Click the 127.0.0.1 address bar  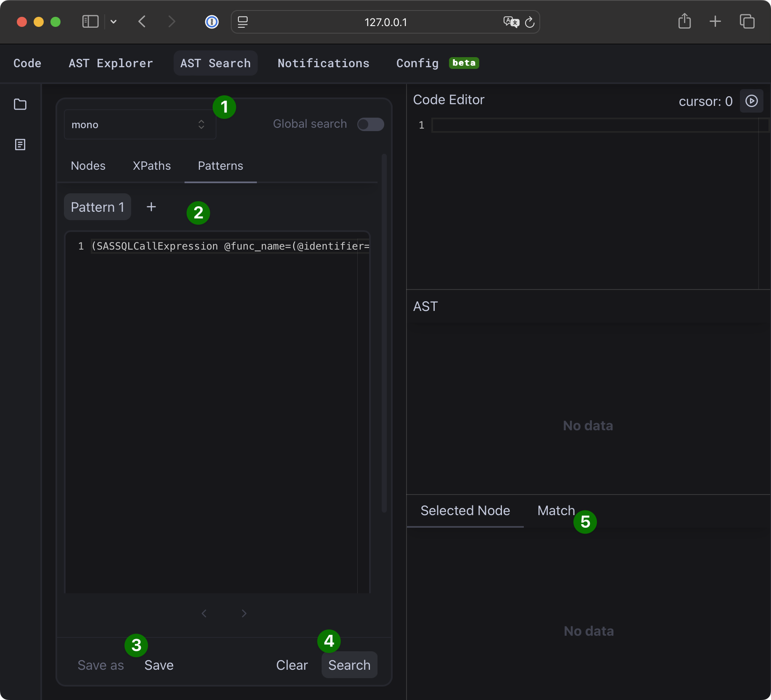(x=385, y=22)
